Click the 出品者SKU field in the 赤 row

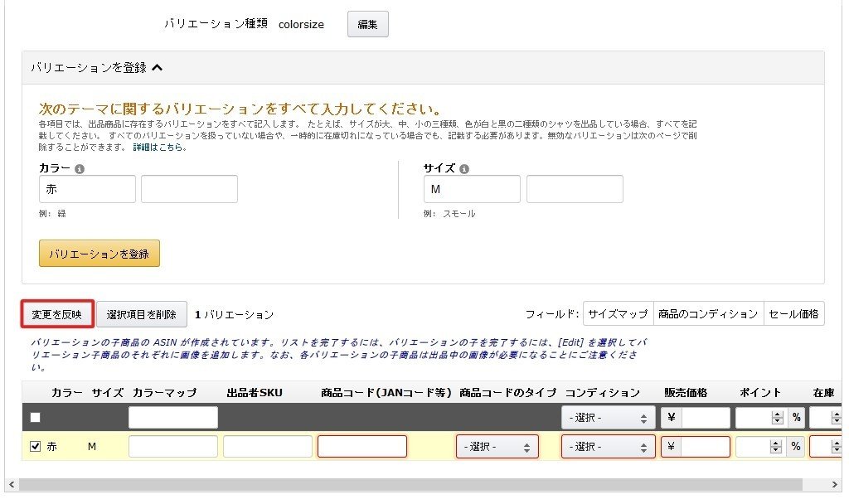(x=268, y=447)
